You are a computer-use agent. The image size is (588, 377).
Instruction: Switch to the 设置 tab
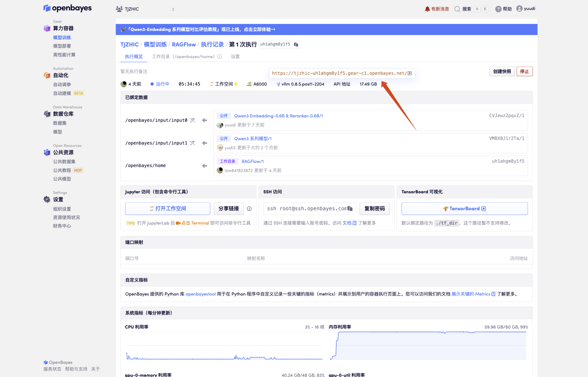tap(235, 57)
